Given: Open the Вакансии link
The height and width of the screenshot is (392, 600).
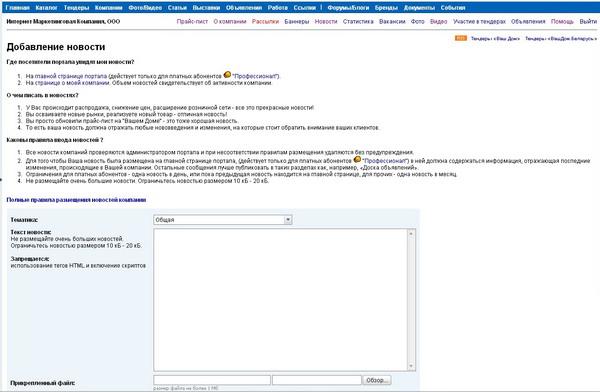Looking at the screenshot, I should coord(392,21).
